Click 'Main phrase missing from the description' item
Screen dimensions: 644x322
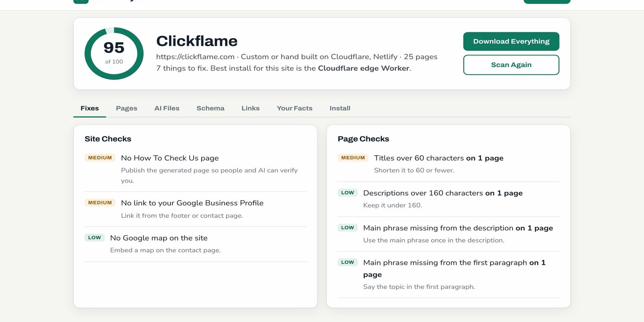458,228
